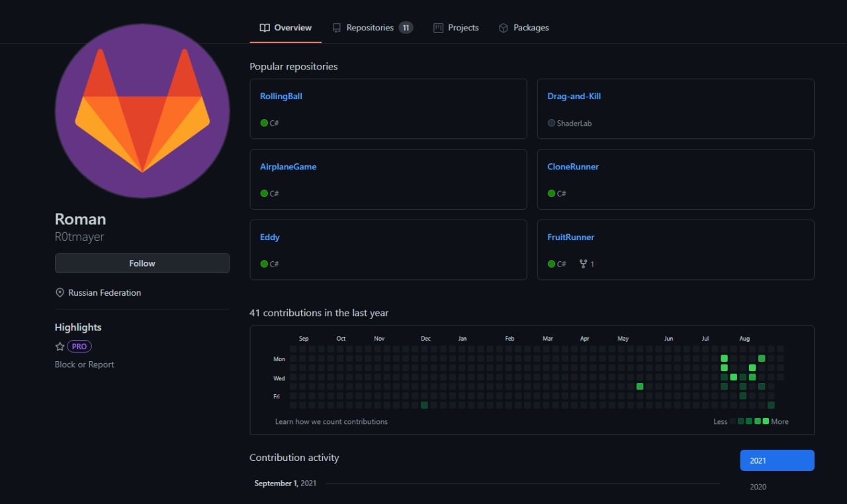This screenshot has width=847, height=504.
Task: Click the user avatar image
Action: (142, 110)
